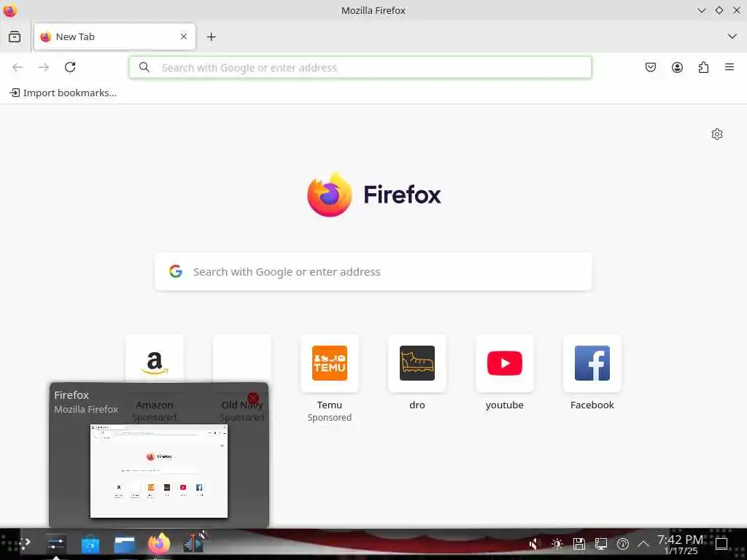Screen dimensions: 747x560
Task: Open the code editor taskbar icon
Action: tap(194, 542)
